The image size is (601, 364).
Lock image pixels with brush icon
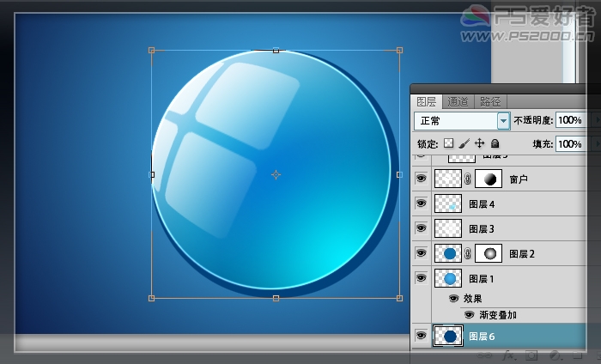pos(464,143)
